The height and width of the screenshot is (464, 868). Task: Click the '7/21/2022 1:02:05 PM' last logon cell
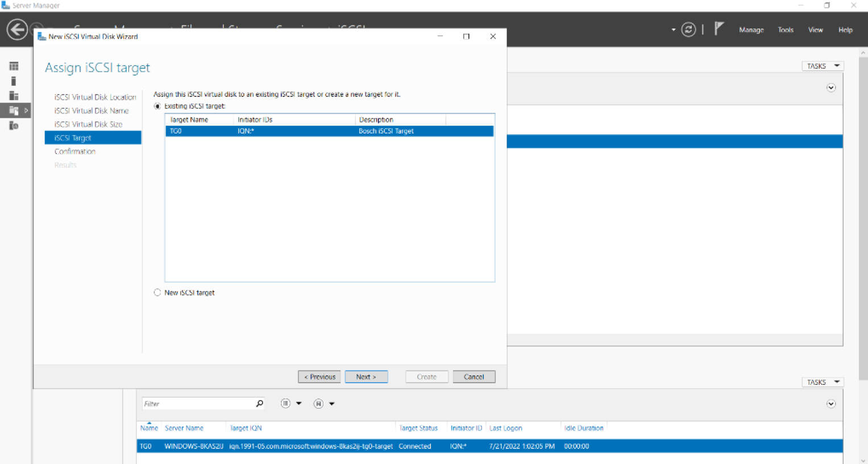(522, 446)
